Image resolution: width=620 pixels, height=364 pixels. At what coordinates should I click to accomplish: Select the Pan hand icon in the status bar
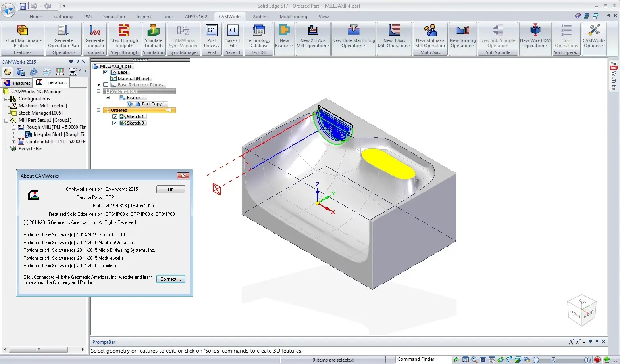[492, 360]
